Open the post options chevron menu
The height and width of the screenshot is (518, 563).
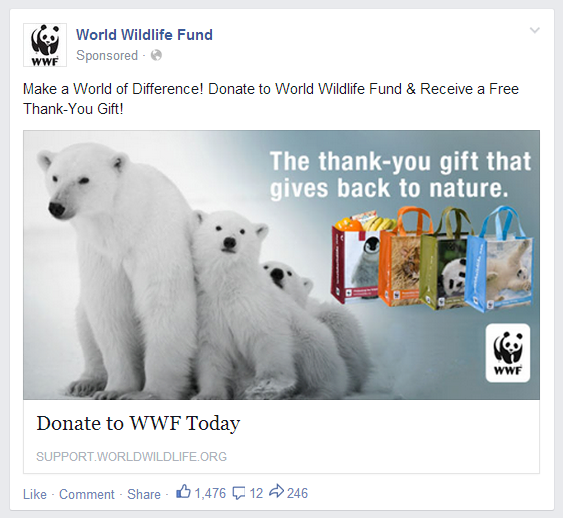pyautogui.click(x=535, y=30)
